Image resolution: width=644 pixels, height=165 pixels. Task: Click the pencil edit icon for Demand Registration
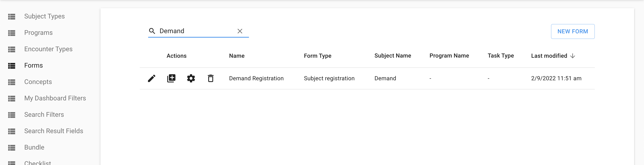[151, 79]
